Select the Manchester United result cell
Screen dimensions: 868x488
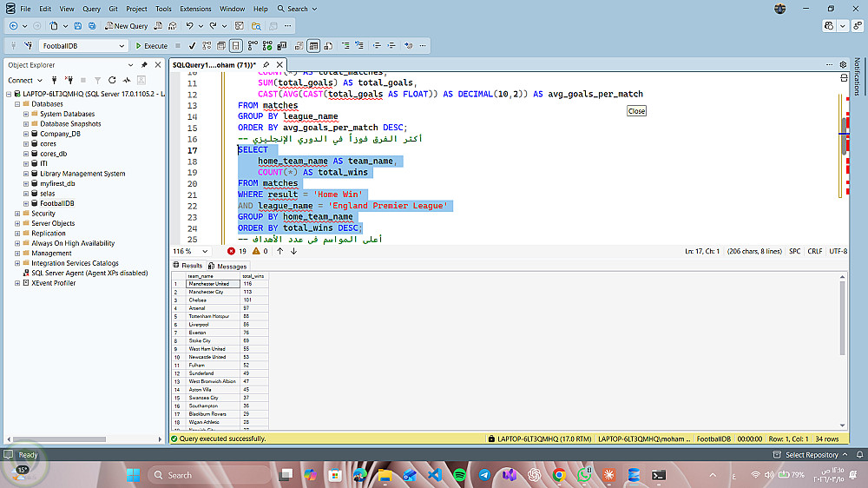pyautogui.click(x=208, y=284)
